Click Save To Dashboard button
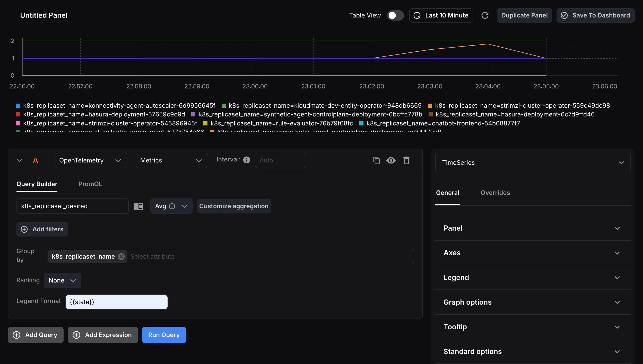This screenshot has width=643, height=364. point(595,15)
